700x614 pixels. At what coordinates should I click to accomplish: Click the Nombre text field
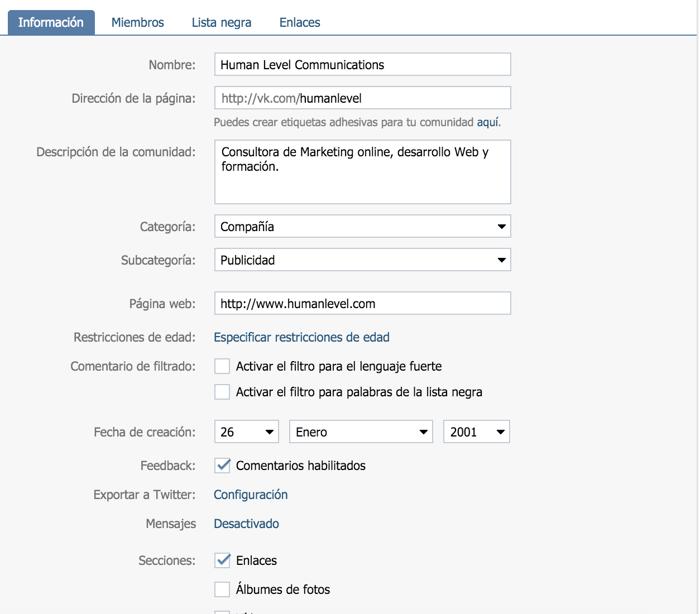click(x=362, y=65)
